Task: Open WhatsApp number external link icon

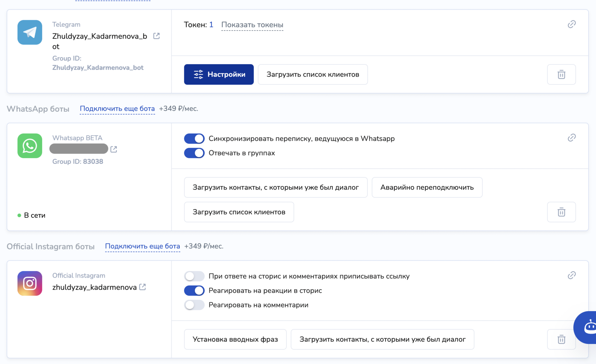Action: pos(114,149)
